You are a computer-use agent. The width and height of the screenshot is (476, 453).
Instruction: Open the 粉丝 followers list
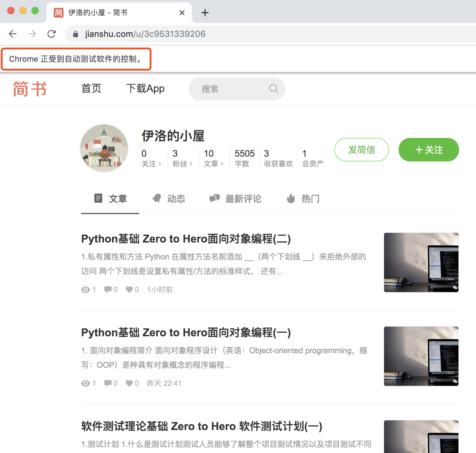(182, 159)
